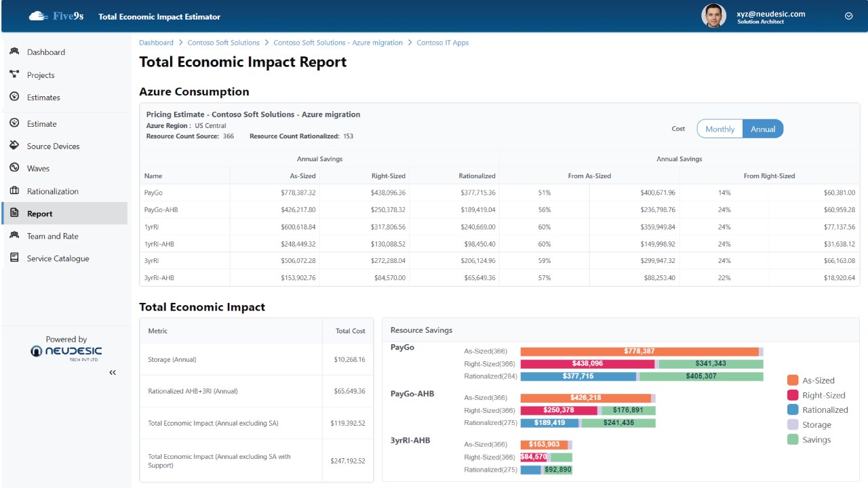Switch cost view to Monthly
The width and height of the screenshot is (868, 488).
pos(719,129)
